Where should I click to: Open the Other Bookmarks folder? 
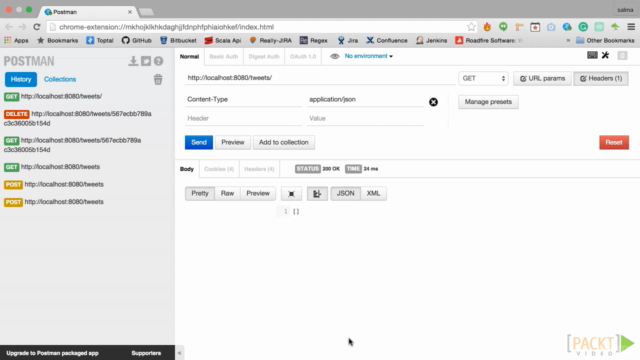click(605, 40)
